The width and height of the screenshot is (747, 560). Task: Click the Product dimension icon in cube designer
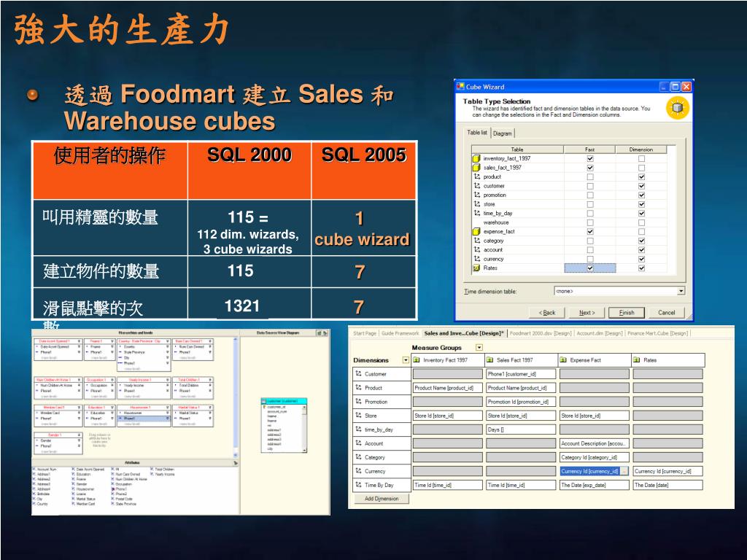(x=358, y=388)
